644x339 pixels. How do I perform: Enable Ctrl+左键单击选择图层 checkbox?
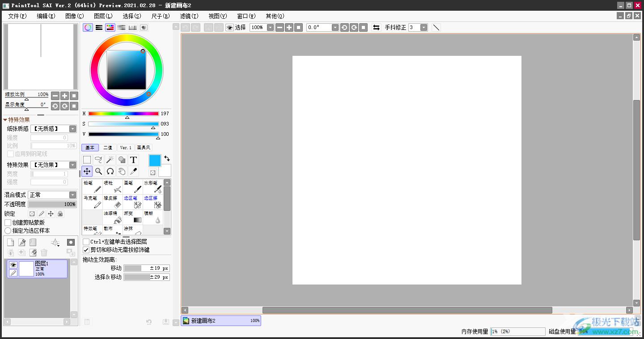(x=86, y=242)
